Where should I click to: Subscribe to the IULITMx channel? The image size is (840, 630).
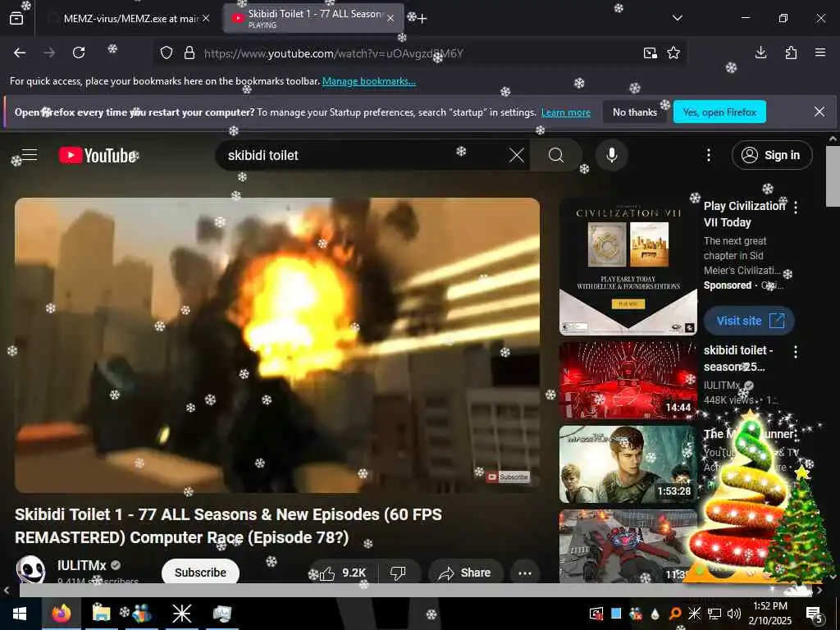point(200,572)
